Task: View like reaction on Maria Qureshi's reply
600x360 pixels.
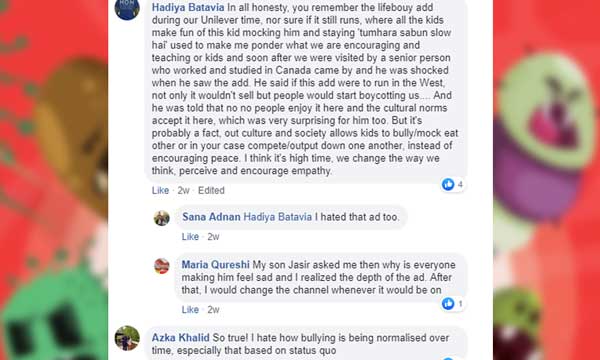Action: click(x=453, y=304)
